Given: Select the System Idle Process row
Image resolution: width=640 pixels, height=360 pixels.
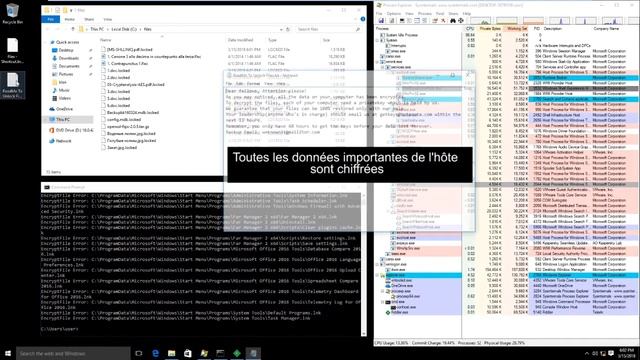Looking at the screenshot, I should coord(507,35).
